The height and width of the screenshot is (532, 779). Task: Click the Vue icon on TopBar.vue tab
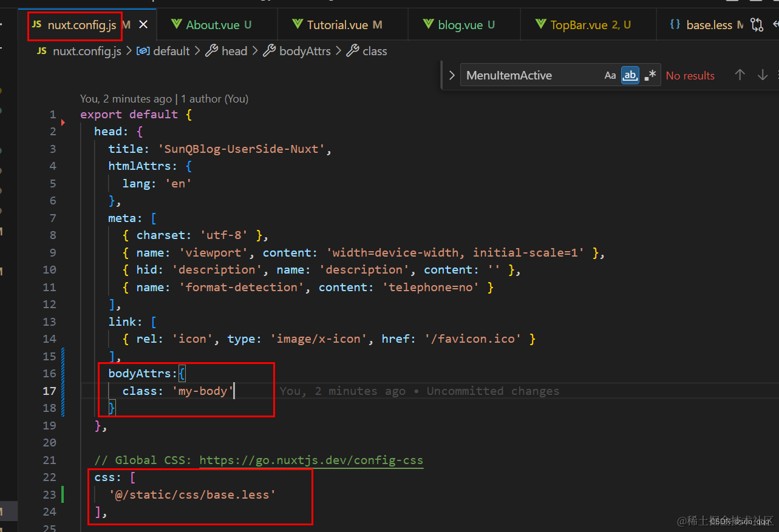541,24
